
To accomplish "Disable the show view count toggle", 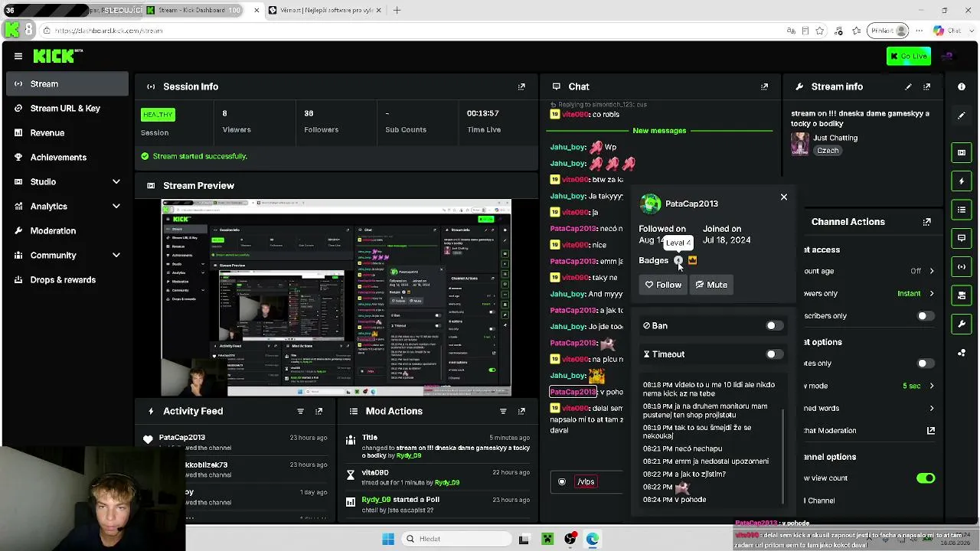I will pyautogui.click(x=926, y=478).
